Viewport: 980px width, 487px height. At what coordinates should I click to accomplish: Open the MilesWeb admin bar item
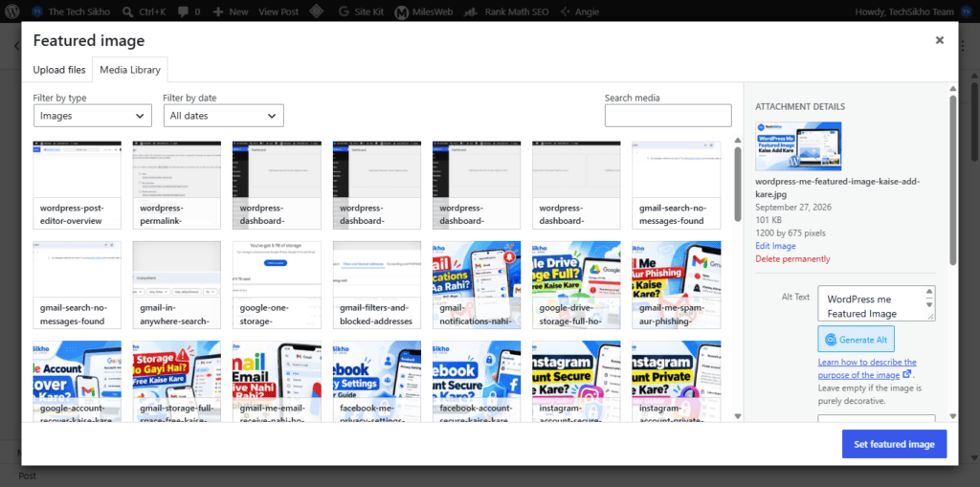coord(426,11)
